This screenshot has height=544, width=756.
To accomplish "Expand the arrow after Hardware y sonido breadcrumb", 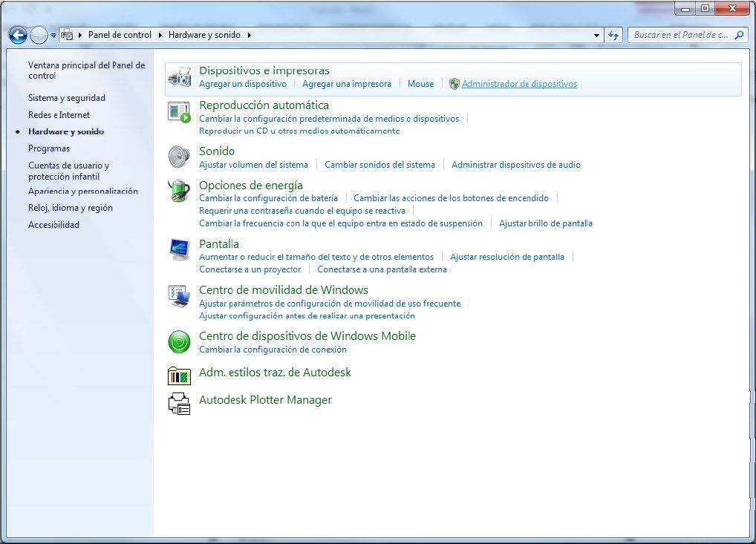I will coord(250,35).
